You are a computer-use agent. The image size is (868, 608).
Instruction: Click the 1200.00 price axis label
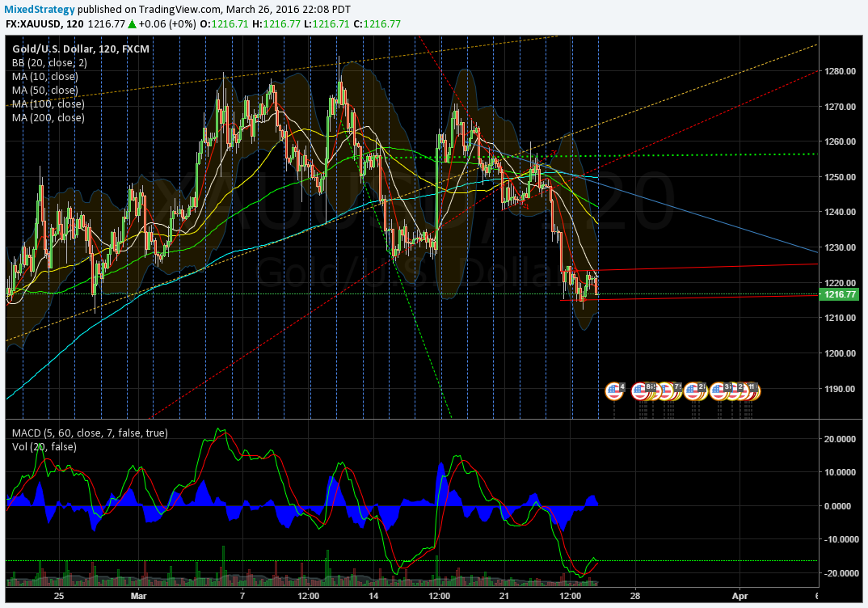[x=840, y=353]
